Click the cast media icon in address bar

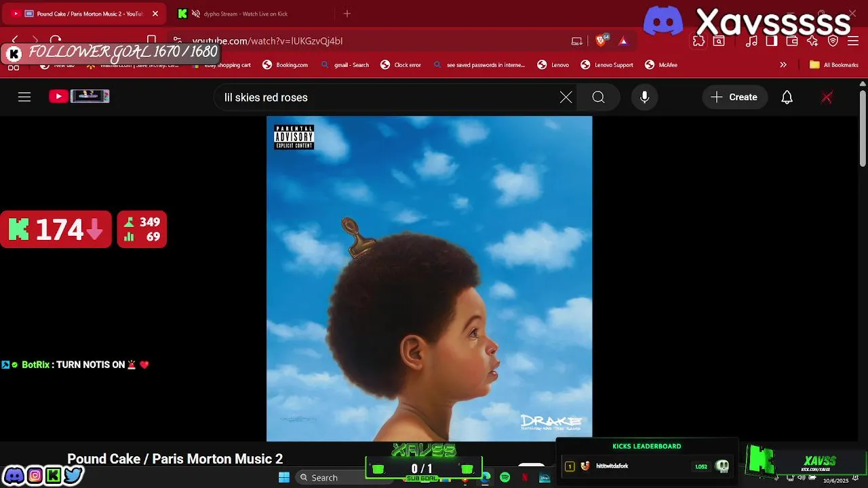(576, 41)
